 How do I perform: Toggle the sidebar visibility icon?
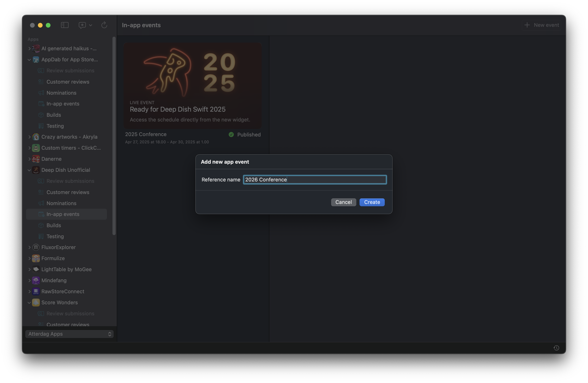[x=65, y=25]
